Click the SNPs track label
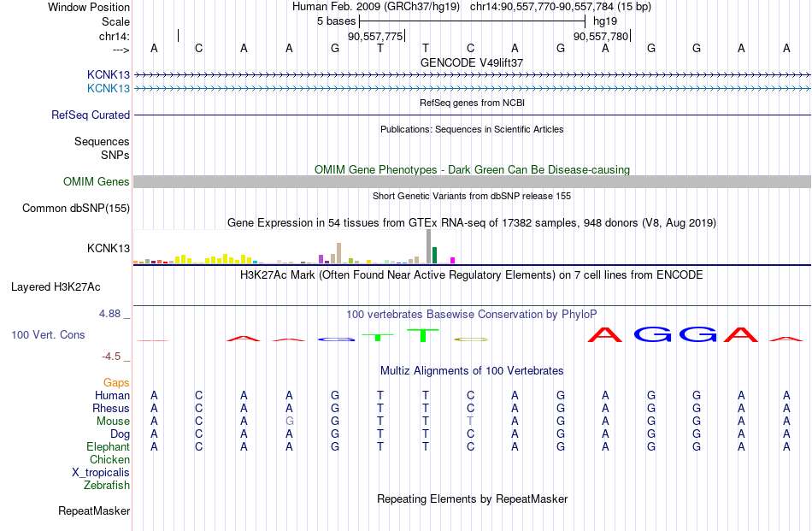 click(x=115, y=155)
